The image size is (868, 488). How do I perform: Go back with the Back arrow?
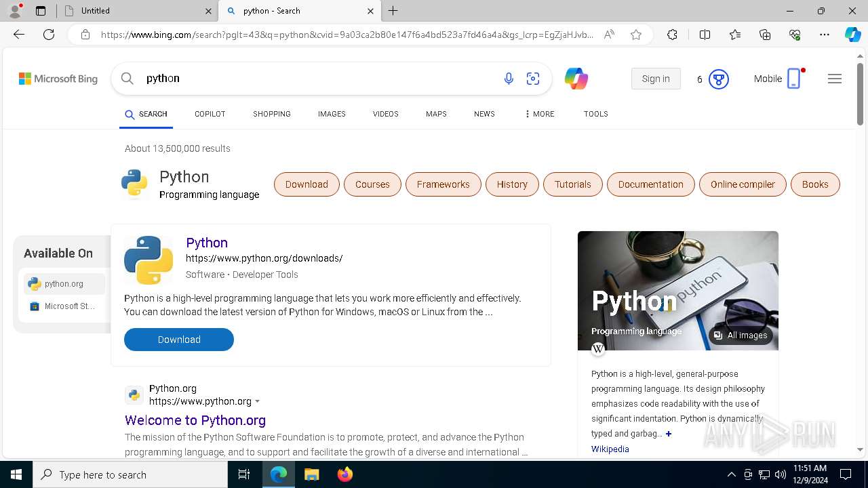(x=19, y=35)
